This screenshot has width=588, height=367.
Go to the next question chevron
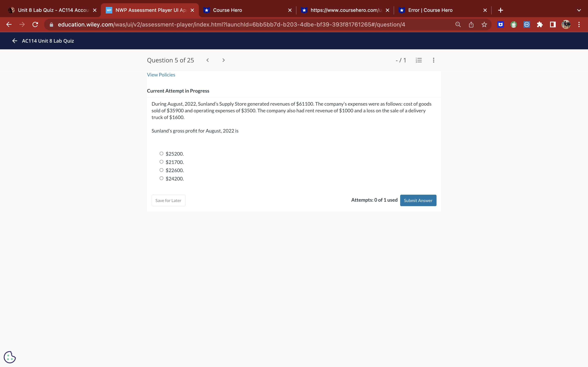pos(224,60)
